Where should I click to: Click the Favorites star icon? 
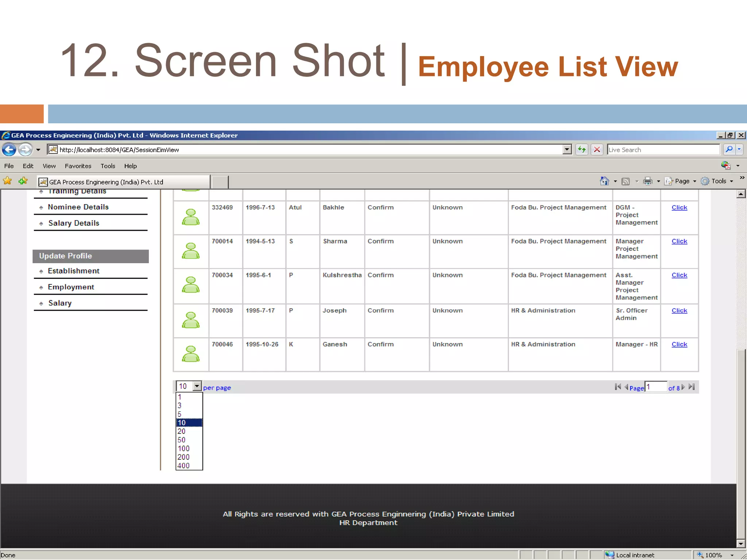(x=7, y=181)
